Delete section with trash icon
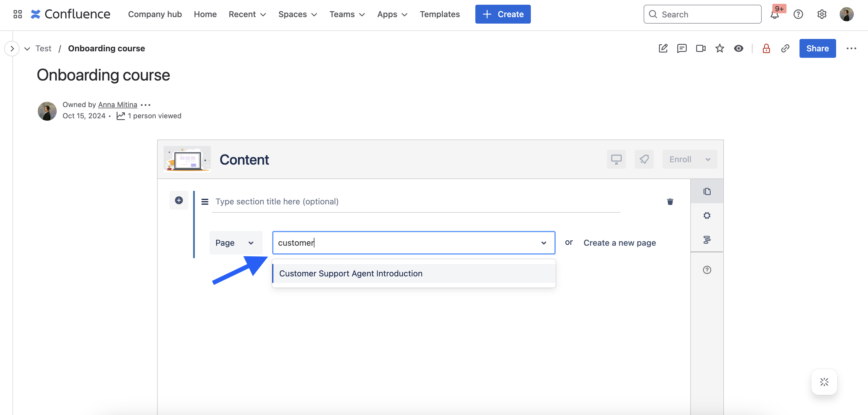868x415 pixels. click(670, 202)
